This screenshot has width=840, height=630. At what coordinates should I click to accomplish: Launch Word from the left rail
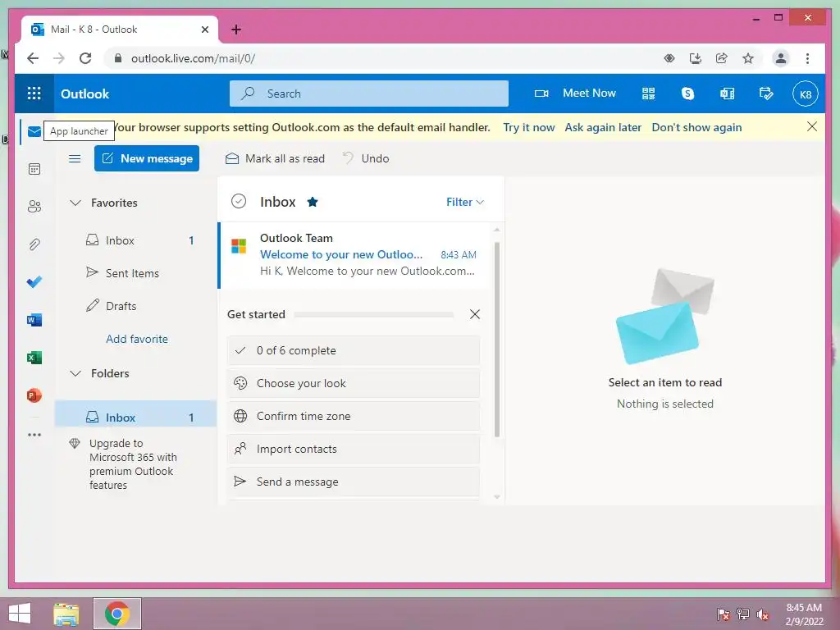34,320
